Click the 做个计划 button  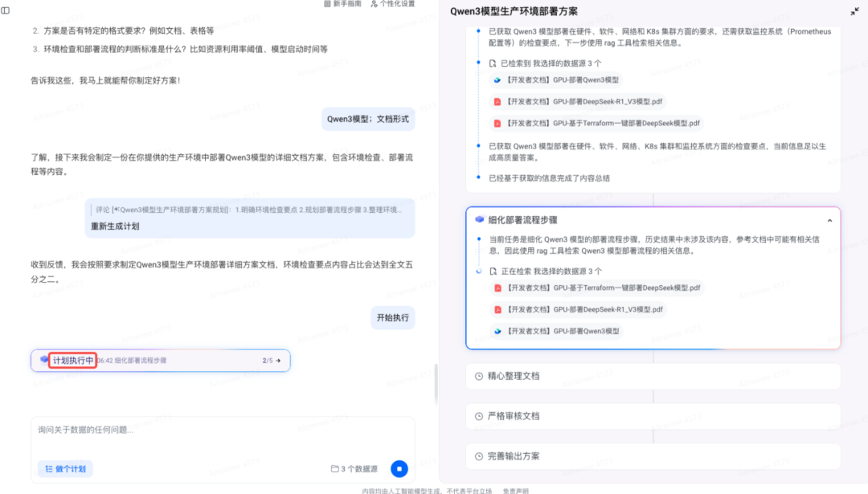[x=65, y=468]
